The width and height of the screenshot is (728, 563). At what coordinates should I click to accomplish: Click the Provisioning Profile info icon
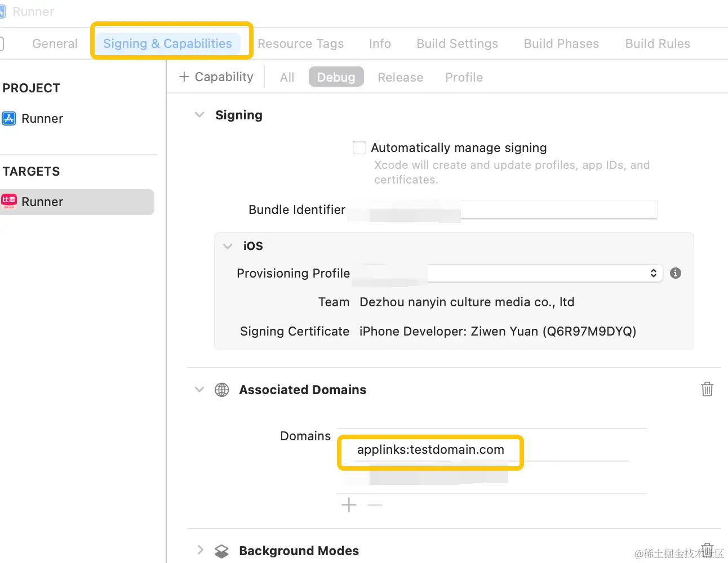pos(676,273)
